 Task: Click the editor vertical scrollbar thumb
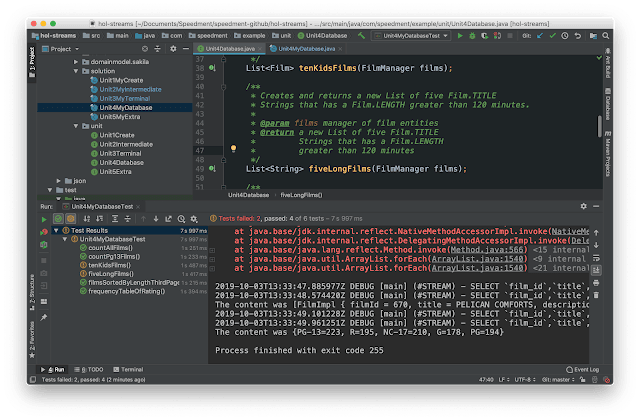pos(599,126)
